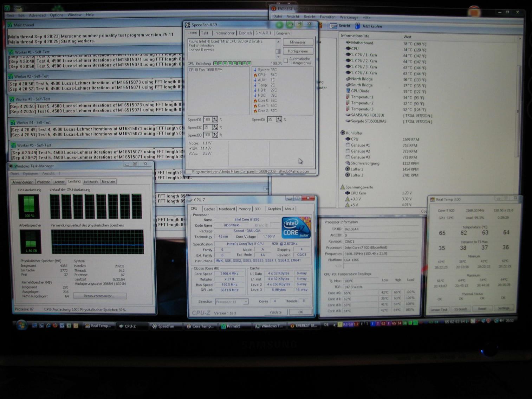Open the Favoriten menu in EVEREST

327,17
